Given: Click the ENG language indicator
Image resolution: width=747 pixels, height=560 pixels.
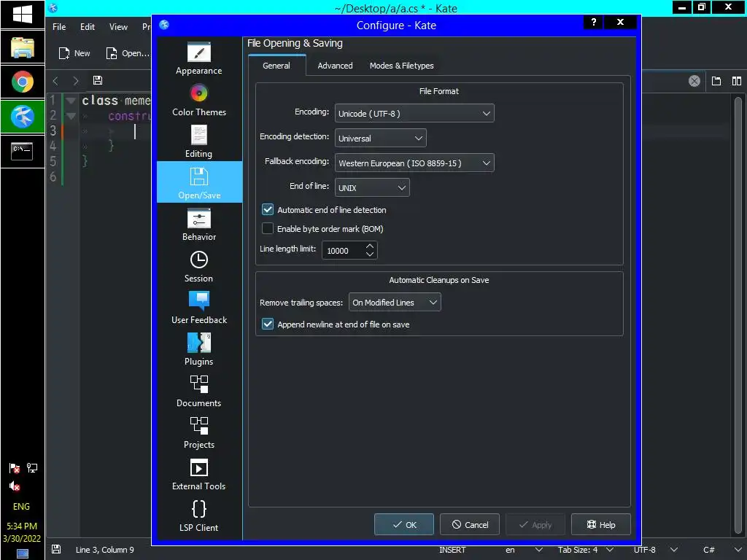Looking at the screenshot, I should 21,506.
